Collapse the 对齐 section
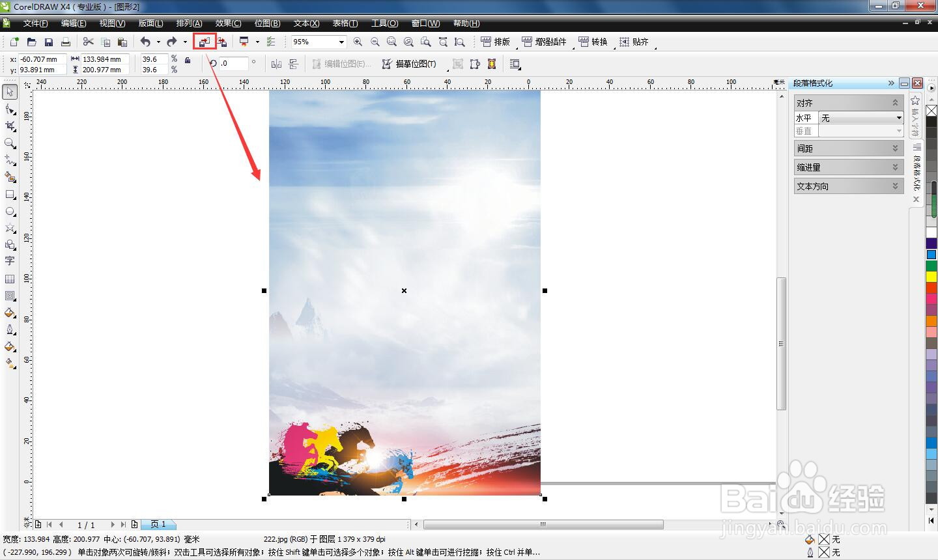The width and height of the screenshot is (938, 560). [x=895, y=103]
